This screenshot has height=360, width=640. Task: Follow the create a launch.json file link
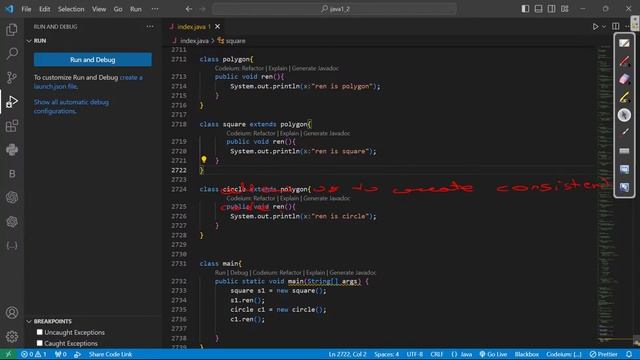tap(88, 82)
